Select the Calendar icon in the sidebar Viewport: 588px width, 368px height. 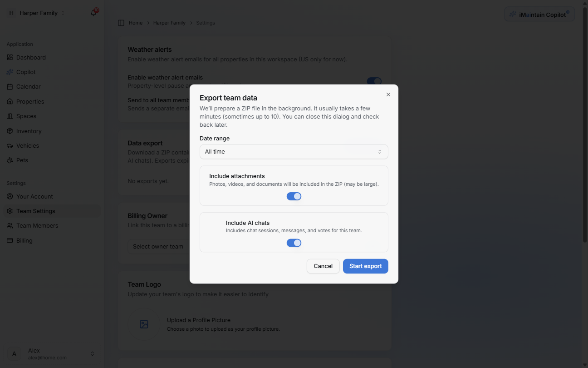(10, 86)
